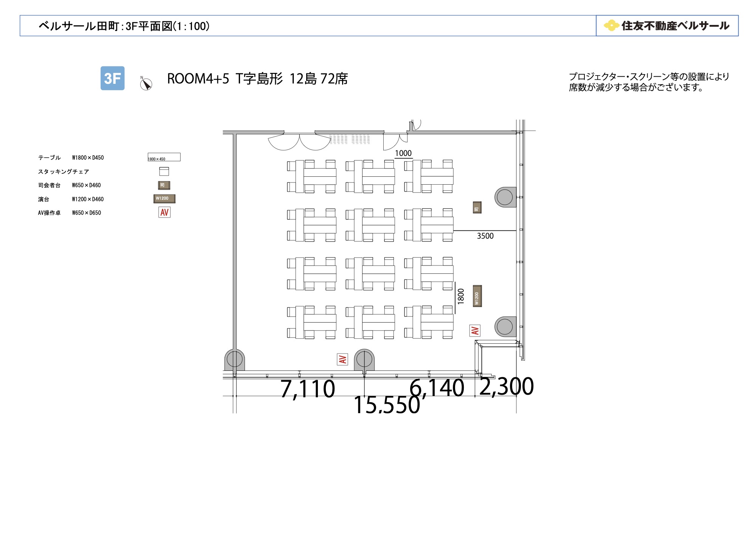756x534 pixels.
Task: Click the legend label AV操作卓
Action: [50, 213]
